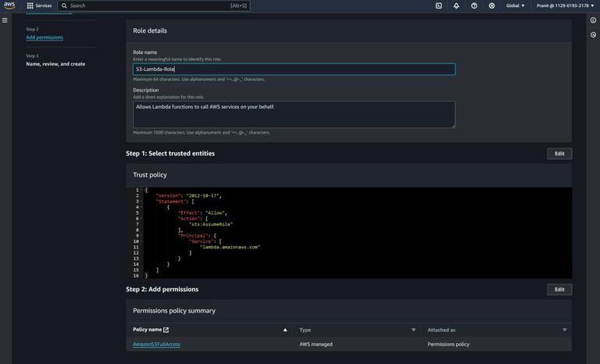Go to Step 2 Add permissions link
This screenshot has height=364, width=600.
pyautogui.click(x=45, y=37)
